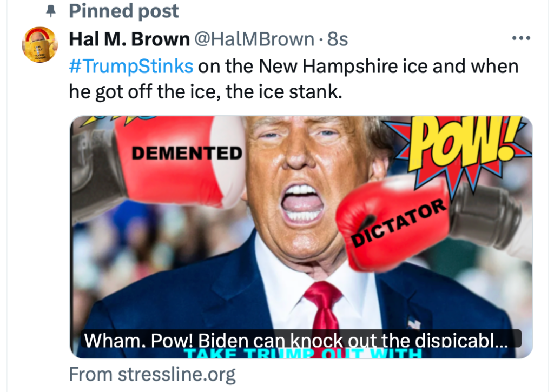Click the DICTATOR boxing glove in image
Viewport: 554px width, 392px height.
(x=392, y=224)
